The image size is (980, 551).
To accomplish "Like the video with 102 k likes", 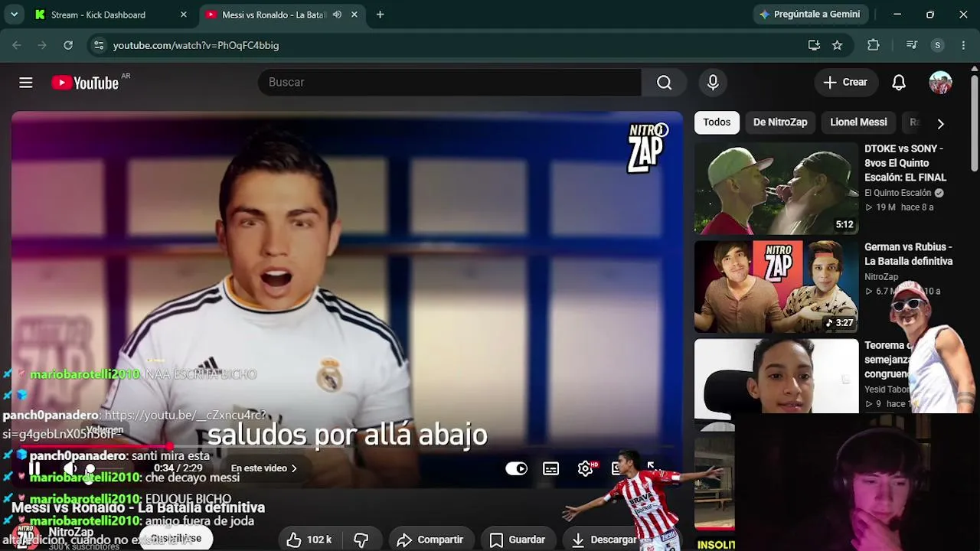I will [309, 540].
